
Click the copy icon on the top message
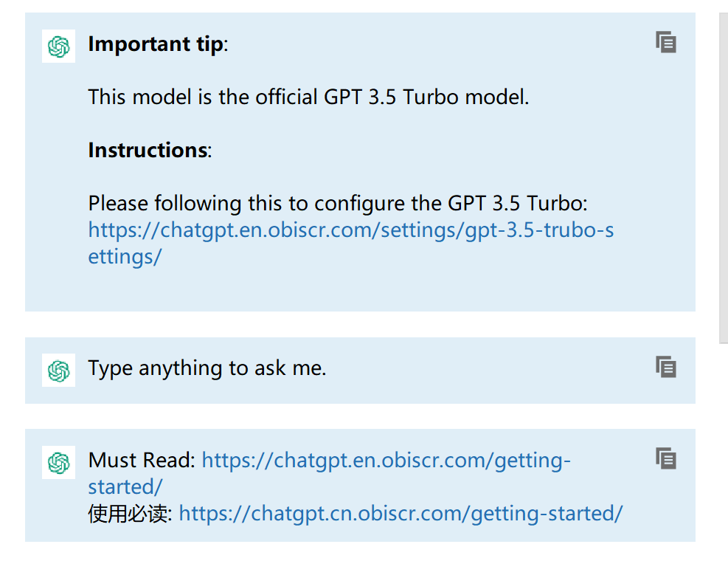665,43
